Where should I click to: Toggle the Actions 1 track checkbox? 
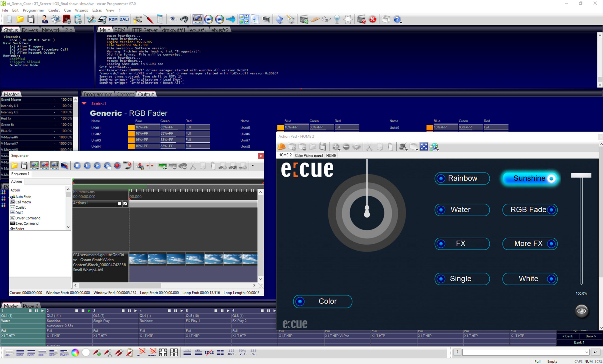pos(125,203)
